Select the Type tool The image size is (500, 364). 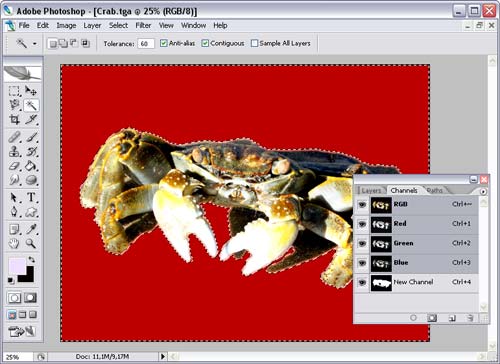click(x=31, y=197)
